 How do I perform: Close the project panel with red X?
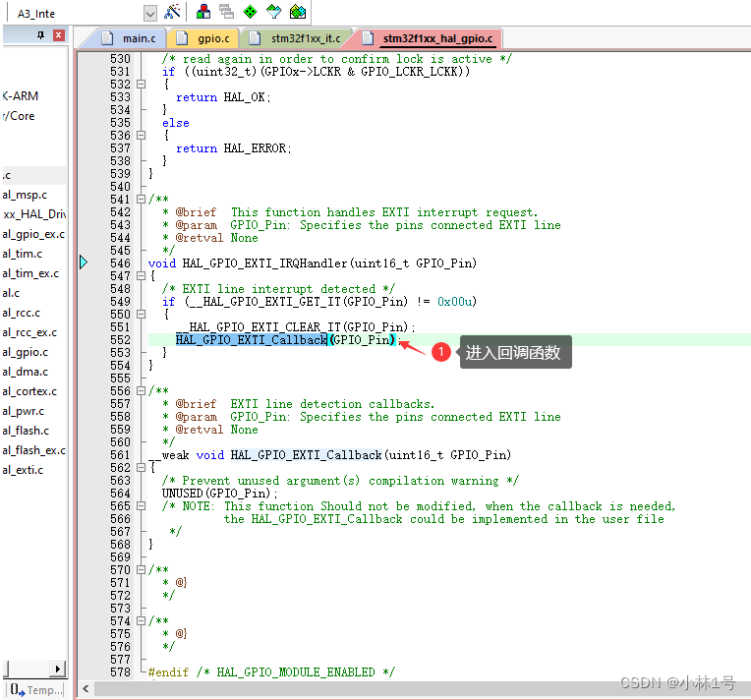click(x=58, y=35)
